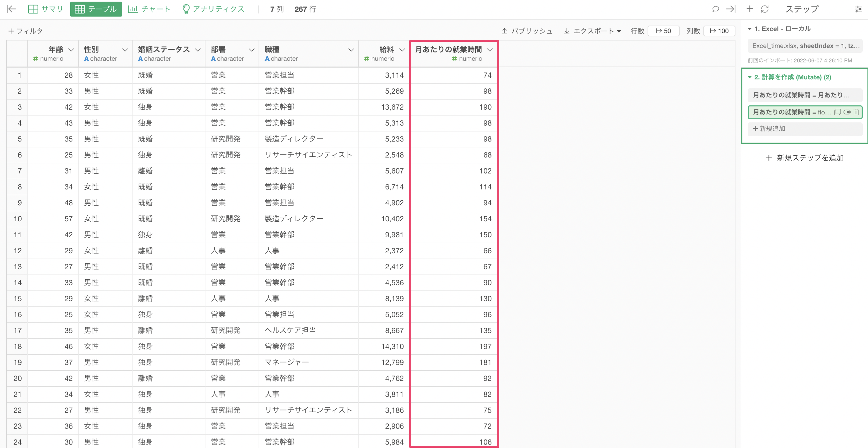Click the 267 行 row count

point(305,9)
